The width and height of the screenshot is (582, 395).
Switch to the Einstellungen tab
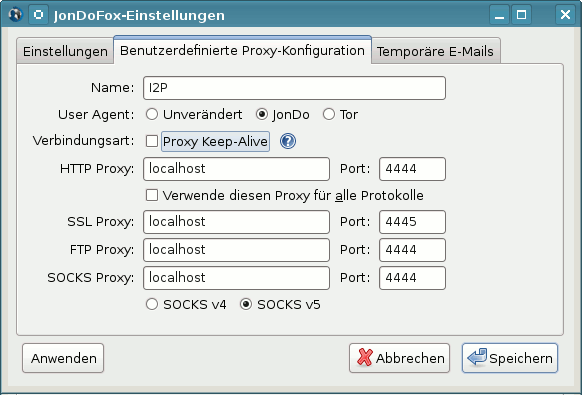pyautogui.click(x=65, y=51)
